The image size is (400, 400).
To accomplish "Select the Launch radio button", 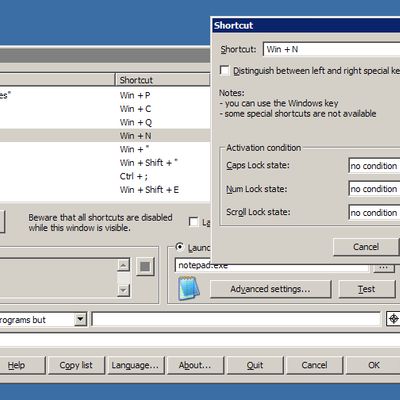I will (x=180, y=247).
